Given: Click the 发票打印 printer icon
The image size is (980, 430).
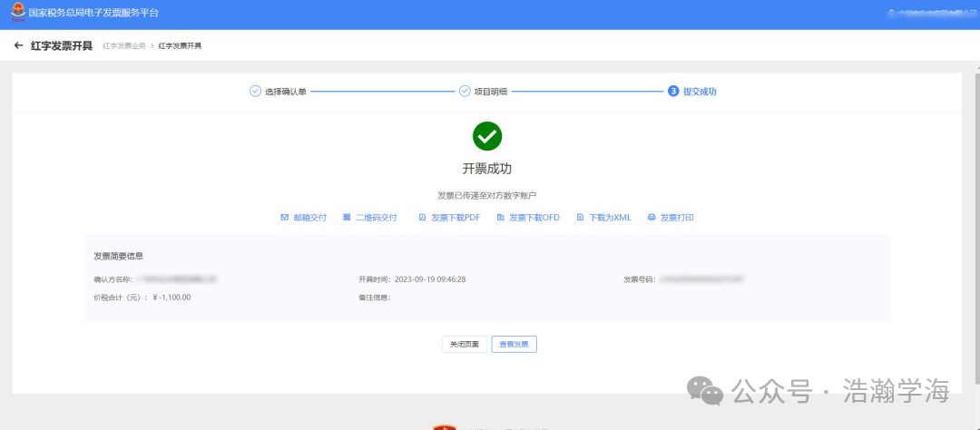Looking at the screenshot, I should pos(652,218).
